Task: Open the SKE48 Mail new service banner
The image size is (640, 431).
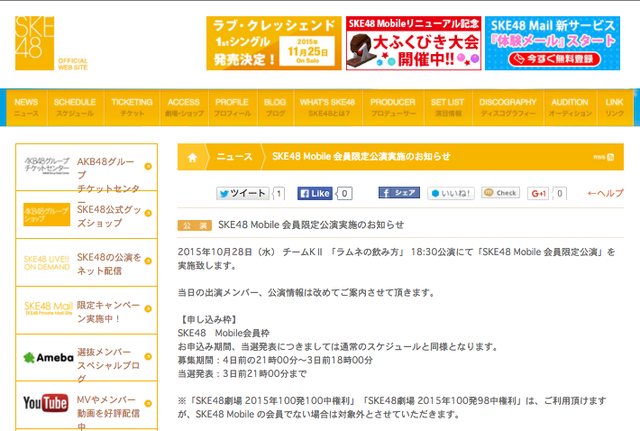Action: pos(553,43)
